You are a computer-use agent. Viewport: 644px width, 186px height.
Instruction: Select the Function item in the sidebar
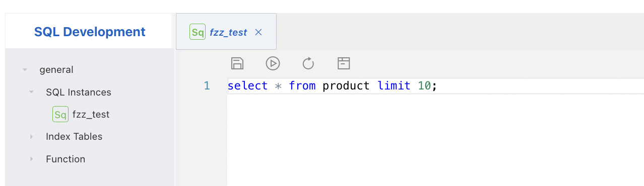66,159
